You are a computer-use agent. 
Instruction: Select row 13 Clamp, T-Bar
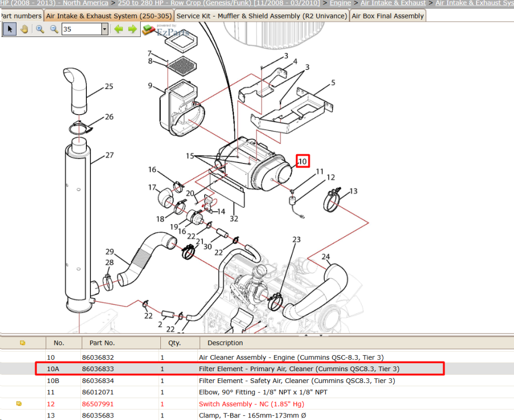pos(257,415)
